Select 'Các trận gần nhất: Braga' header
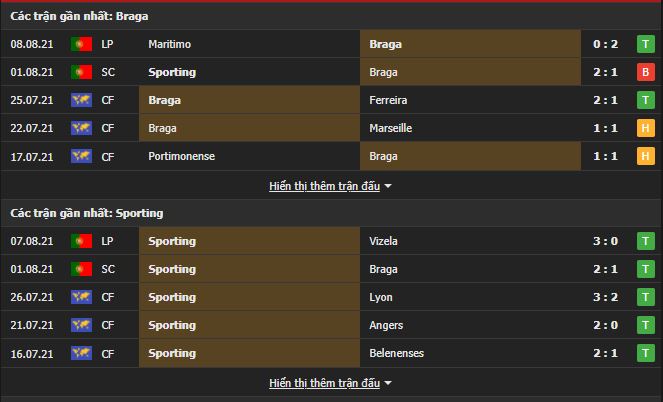This screenshot has width=663, height=402. (74, 16)
